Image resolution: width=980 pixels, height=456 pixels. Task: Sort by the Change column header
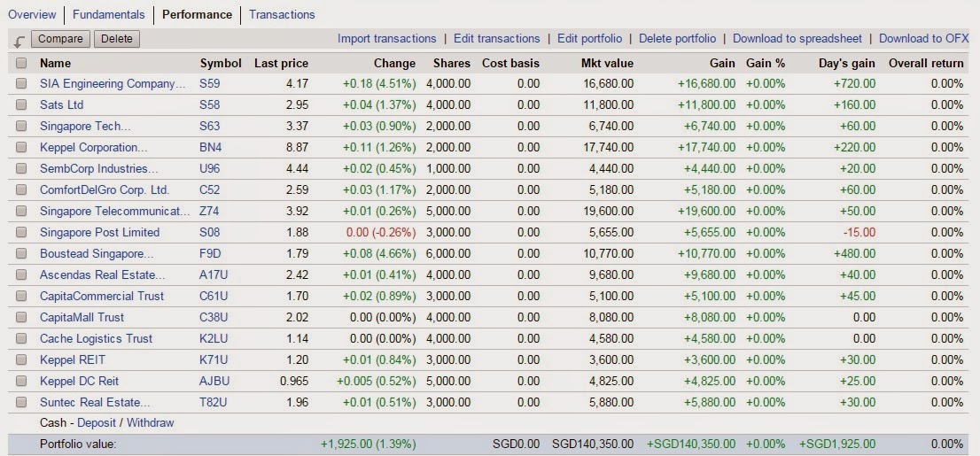(x=394, y=63)
